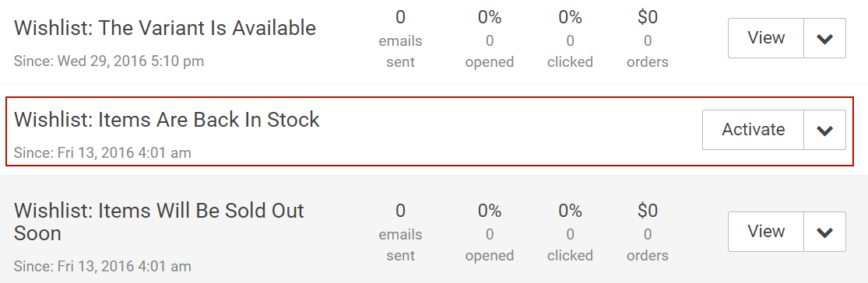Open Wishlist: Items Are Back In Stock title

coord(167,120)
